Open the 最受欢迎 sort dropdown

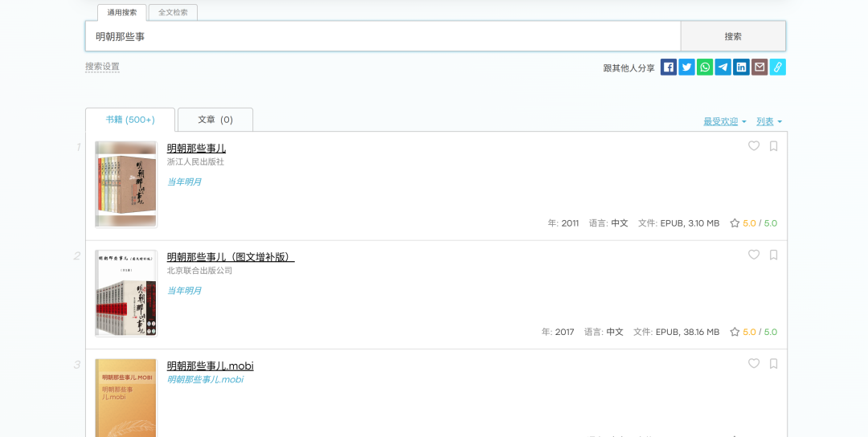[724, 121]
